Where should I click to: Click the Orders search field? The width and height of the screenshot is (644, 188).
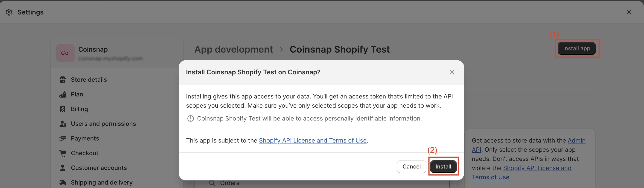(325, 183)
